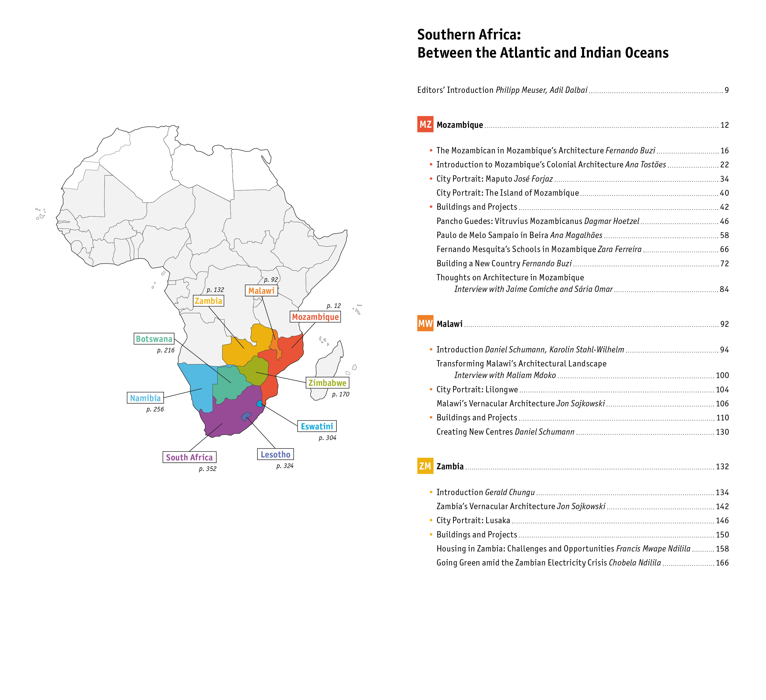
Task: Click the orange MW country badge
Action: tap(425, 323)
